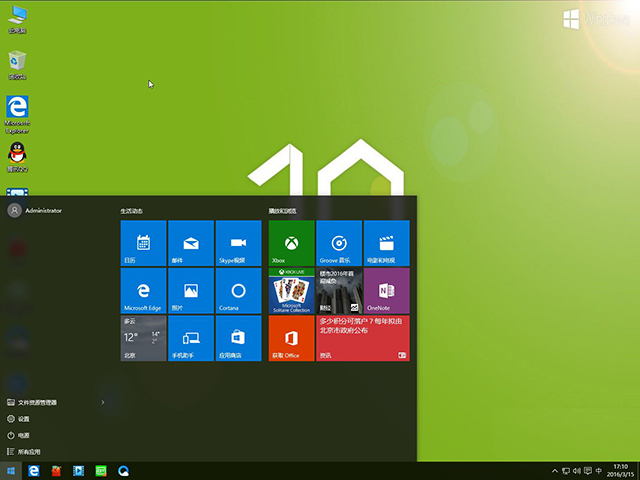640x480 pixels.
Task: Show hidden system tray icons
Action: (556, 470)
